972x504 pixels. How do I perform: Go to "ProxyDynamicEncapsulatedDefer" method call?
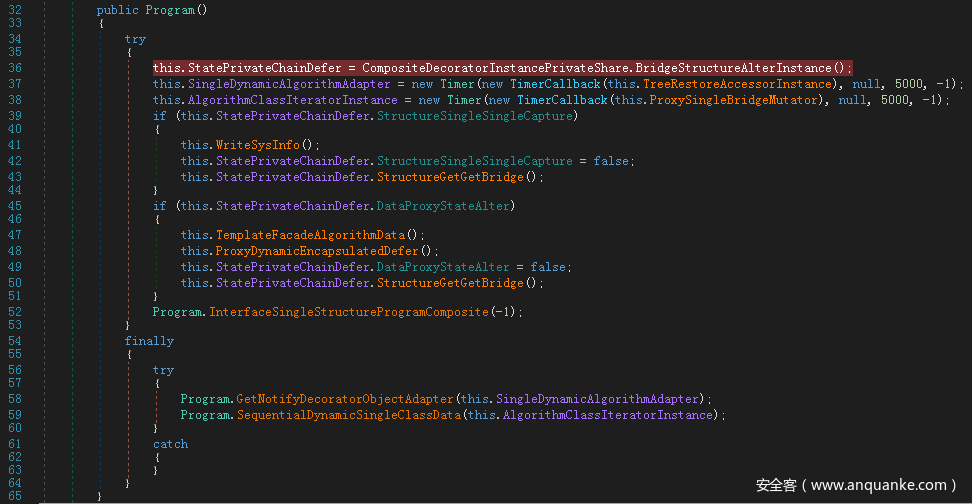tap(317, 251)
